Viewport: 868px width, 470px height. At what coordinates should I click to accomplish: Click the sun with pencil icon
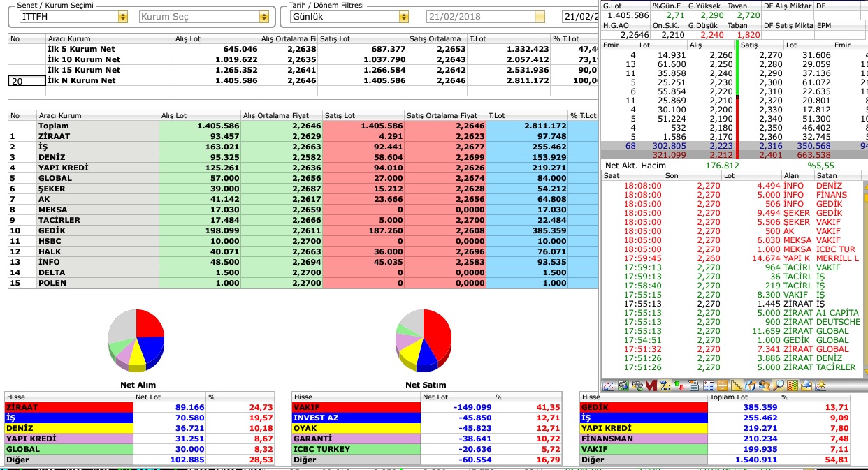(x=822, y=385)
